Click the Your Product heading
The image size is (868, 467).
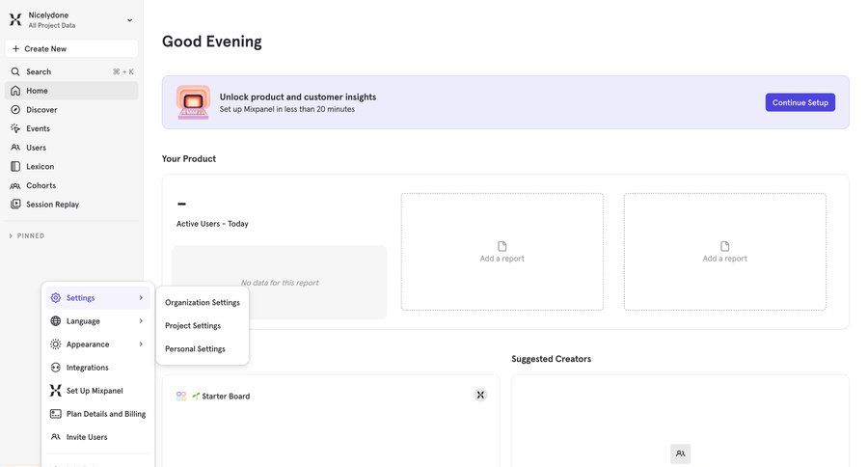(x=189, y=158)
